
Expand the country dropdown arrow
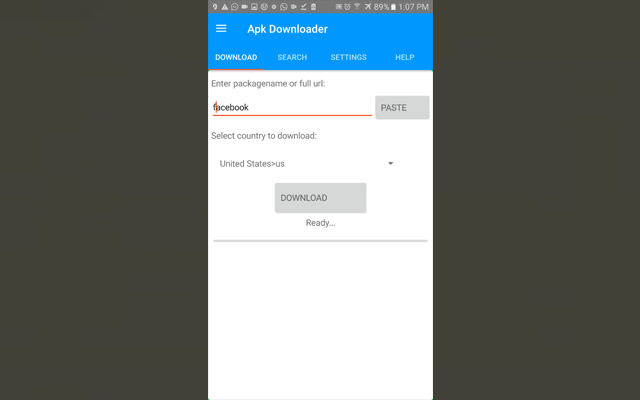pyautogui.click(x=391, y=163)
